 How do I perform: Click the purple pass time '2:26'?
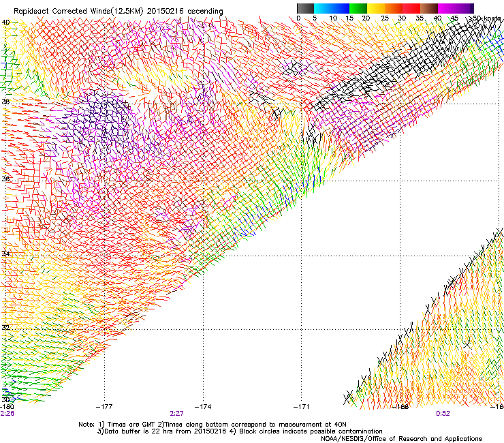pos(7,414)
